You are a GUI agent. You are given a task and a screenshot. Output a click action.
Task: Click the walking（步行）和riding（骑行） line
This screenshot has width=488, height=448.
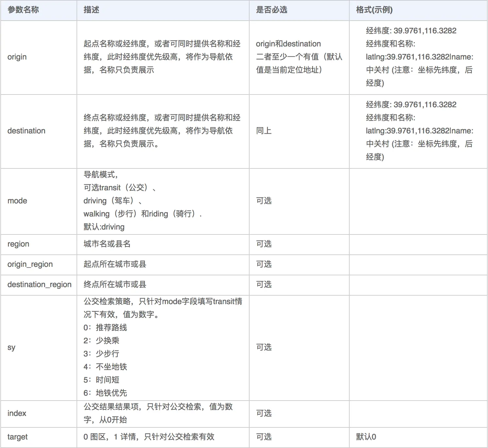(x=143, y=214)
